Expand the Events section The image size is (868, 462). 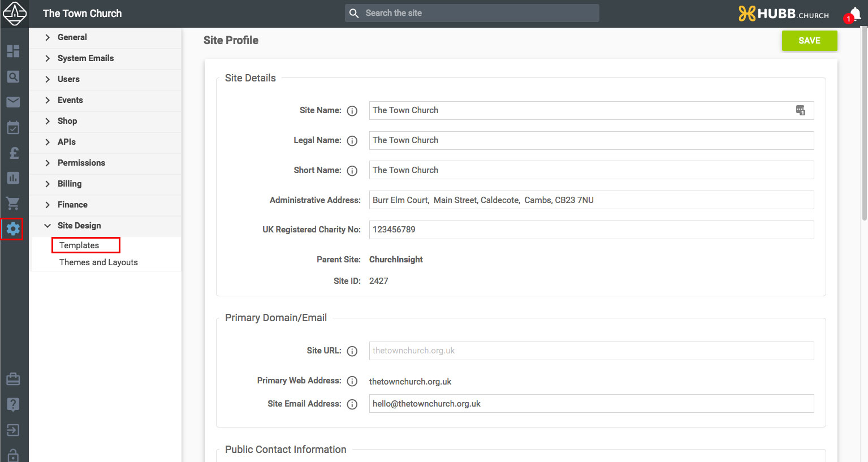(105, 100)
